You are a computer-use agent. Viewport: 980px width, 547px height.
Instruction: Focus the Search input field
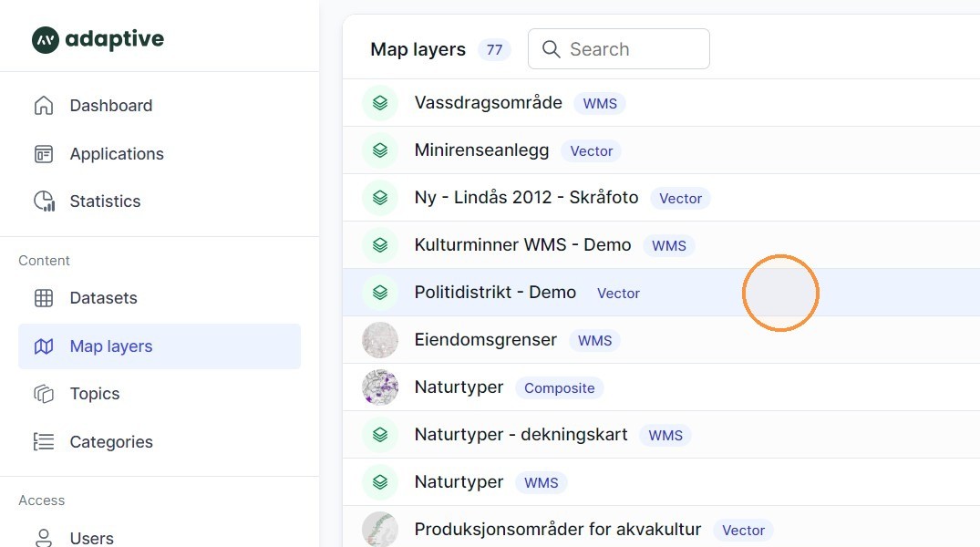tap(619, 48)
